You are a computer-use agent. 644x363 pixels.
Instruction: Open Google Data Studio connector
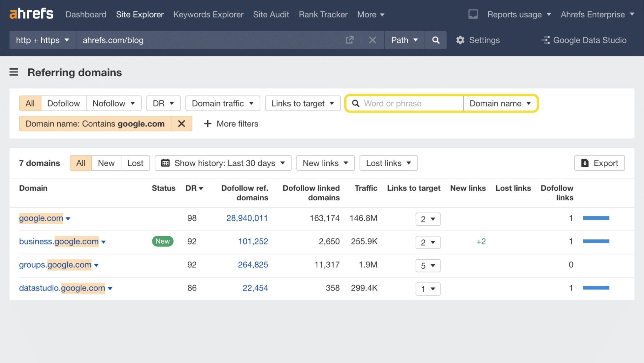click(584, 40)
